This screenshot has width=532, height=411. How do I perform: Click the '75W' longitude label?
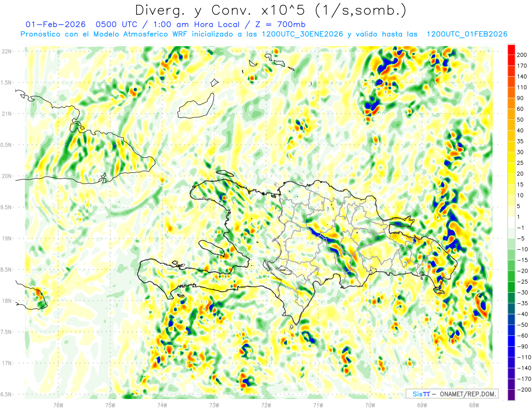110,406
